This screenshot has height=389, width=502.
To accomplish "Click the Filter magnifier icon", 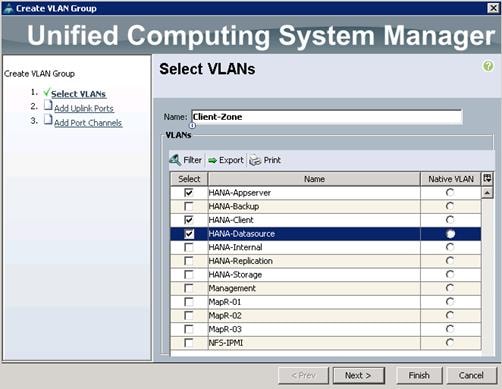I will pos(175,160).
